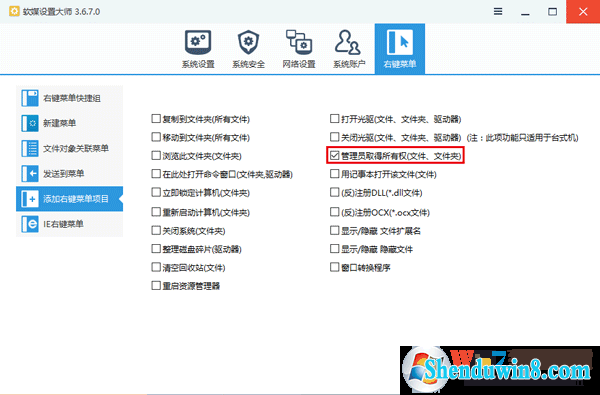
Task: Enable (反)注册OCX checkbox
Action: (x=334, y=212)
